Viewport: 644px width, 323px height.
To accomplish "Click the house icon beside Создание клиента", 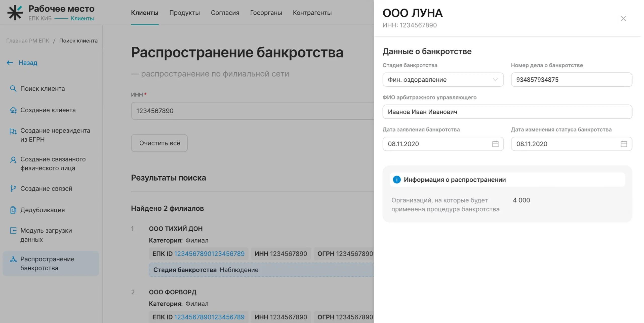I will (x=13, y=110).
